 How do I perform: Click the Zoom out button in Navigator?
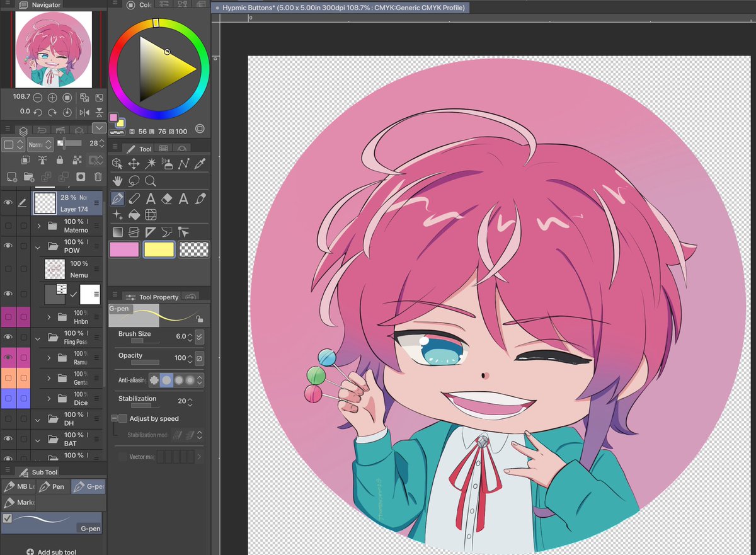coord(38,98)
